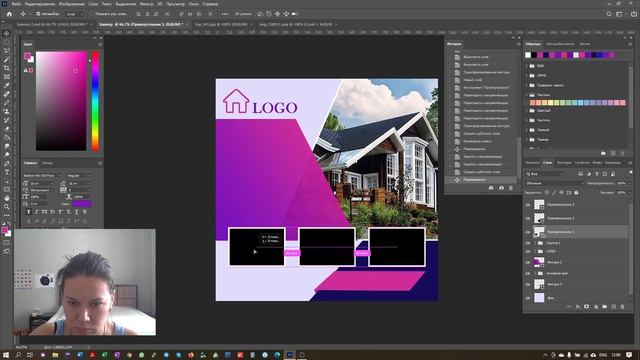
Task: Select the Прямоугольник 3 layer name
Action: coord(561,205)
